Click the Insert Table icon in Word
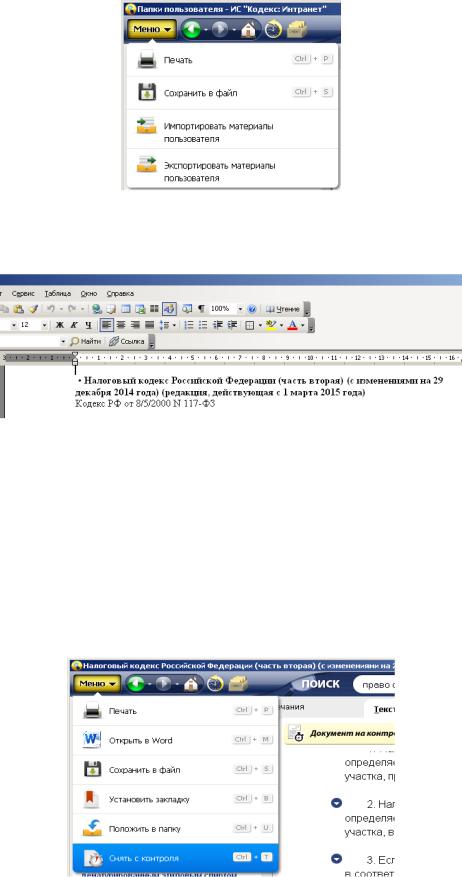Viewport: 462px width, 877px height. [x=125, y=309]
